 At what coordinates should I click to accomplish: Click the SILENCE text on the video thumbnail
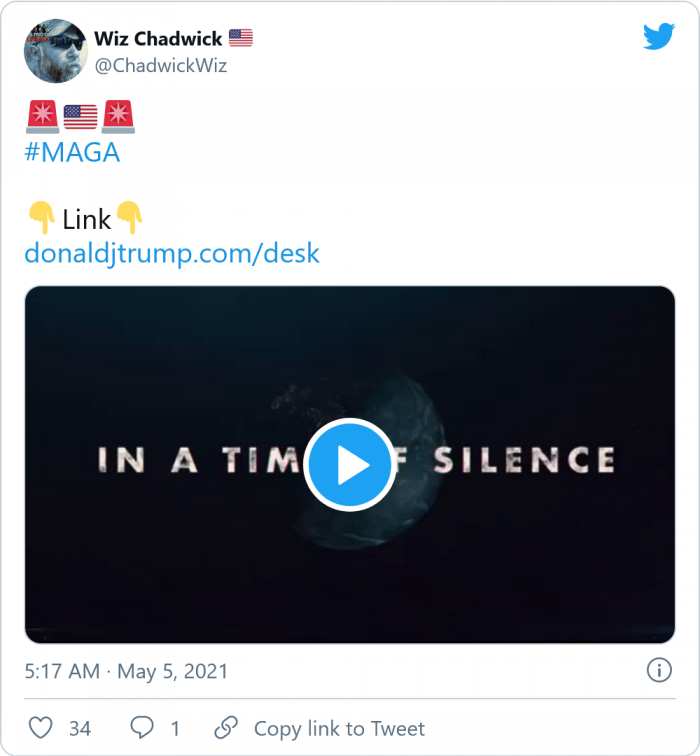[x=523, y=460]
